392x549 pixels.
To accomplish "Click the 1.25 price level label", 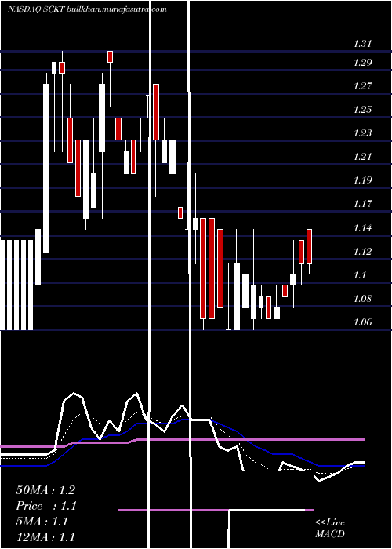I will 362,110.
